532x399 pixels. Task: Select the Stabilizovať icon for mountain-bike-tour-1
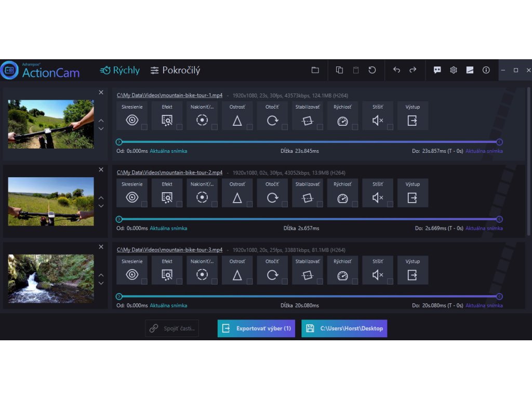point(308,121)
